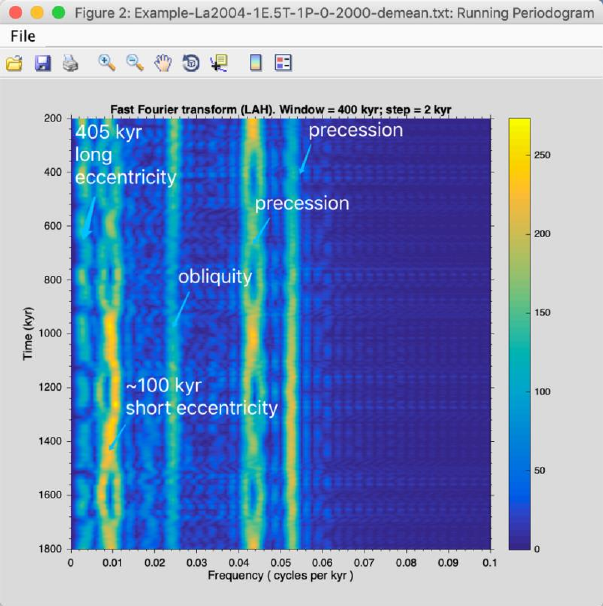Click the '405 kyr long eccentricity' annotation
The image size is (603, 606).
(x=126, y=155)
